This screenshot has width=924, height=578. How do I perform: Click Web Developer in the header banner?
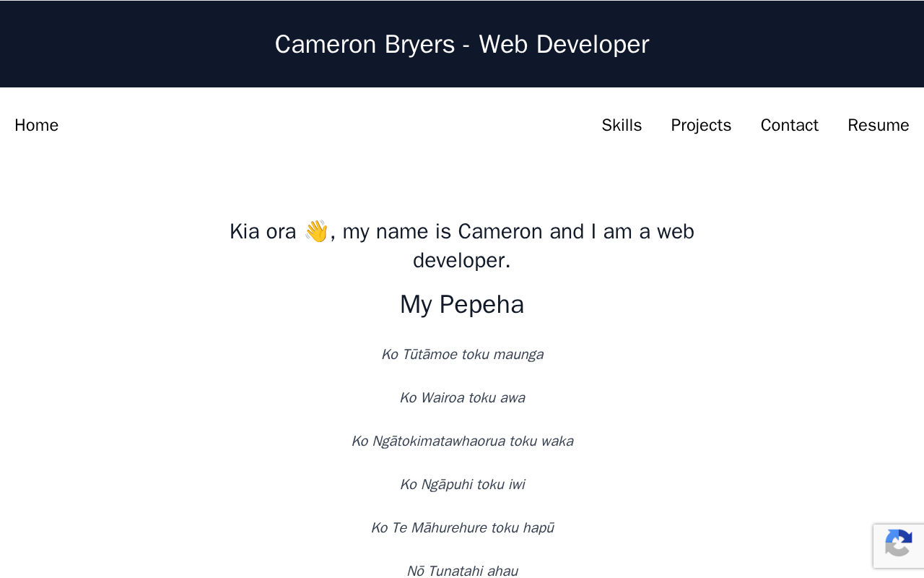[564, 44]
